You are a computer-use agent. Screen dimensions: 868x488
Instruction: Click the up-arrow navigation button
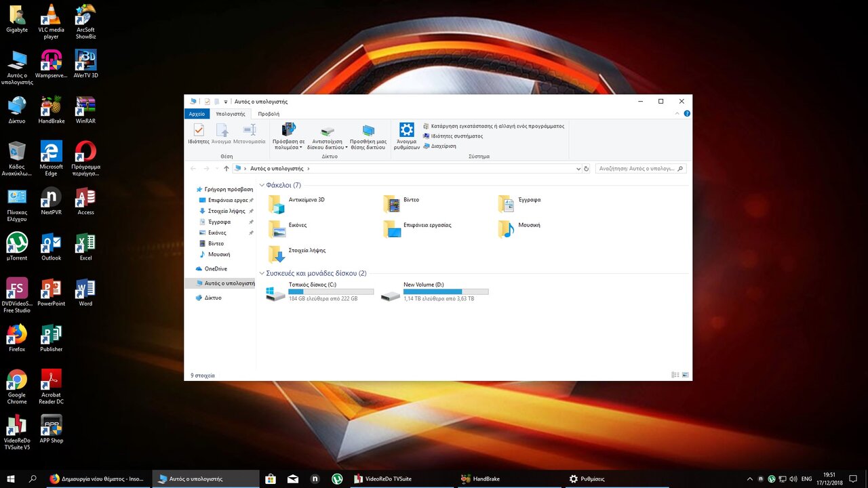point(226,169)
